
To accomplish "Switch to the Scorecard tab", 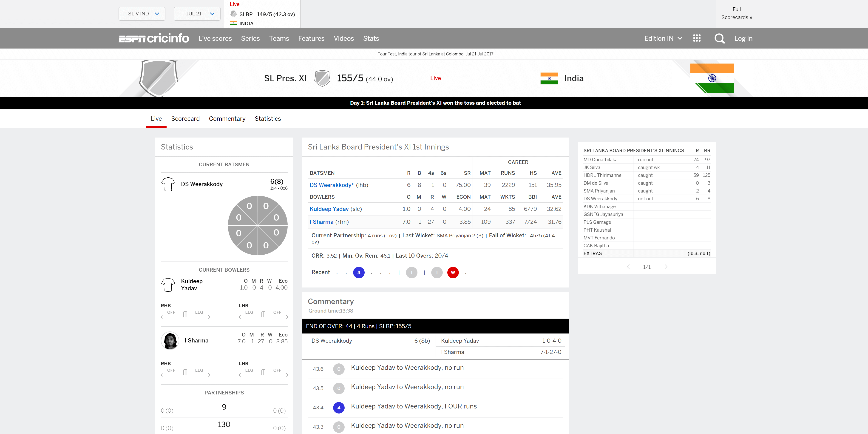I will click(185, 119).
